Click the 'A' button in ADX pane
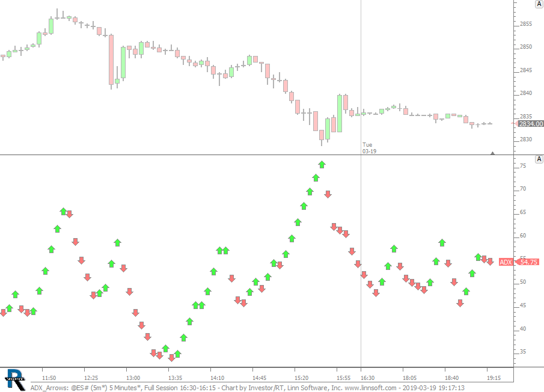 point(539,159)
